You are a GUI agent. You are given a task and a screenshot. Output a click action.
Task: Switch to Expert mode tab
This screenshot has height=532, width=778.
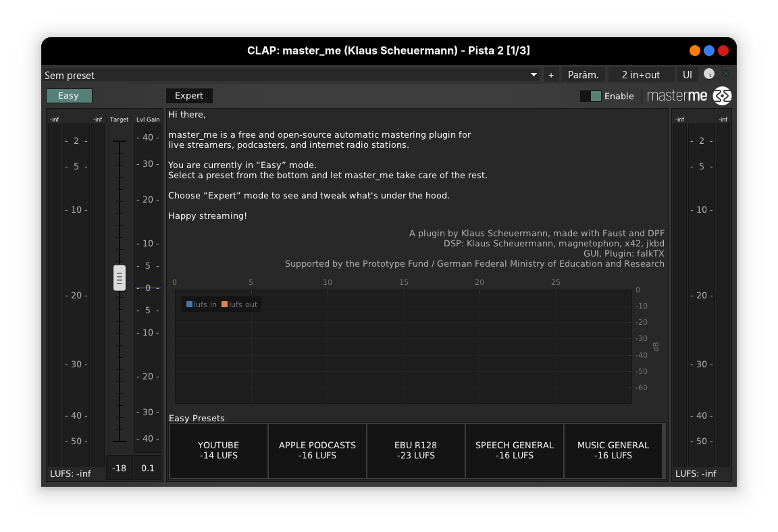(x=189, y=96)
